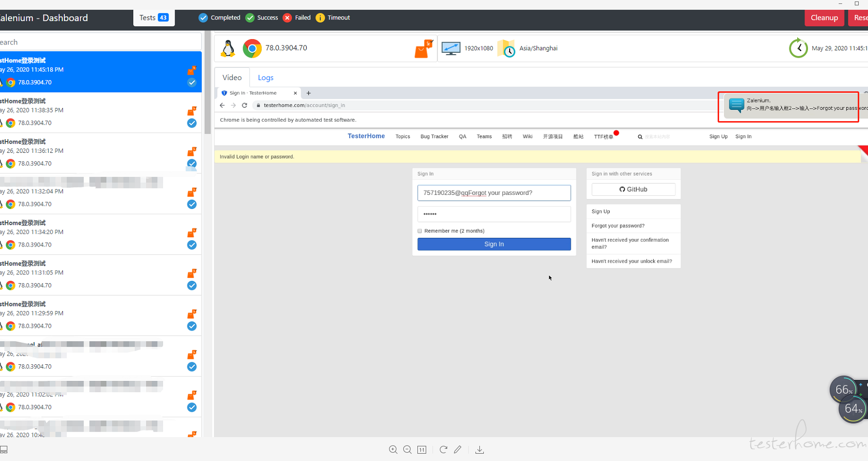The image size is (868, 461).
Task: Open the Bug Tracker menu item
Action: coord(434,137)
